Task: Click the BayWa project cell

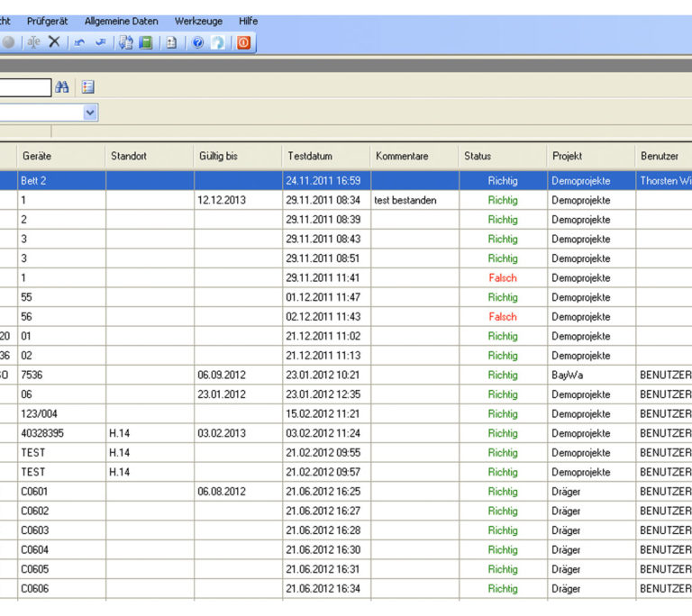Action: tap(591, 375)
